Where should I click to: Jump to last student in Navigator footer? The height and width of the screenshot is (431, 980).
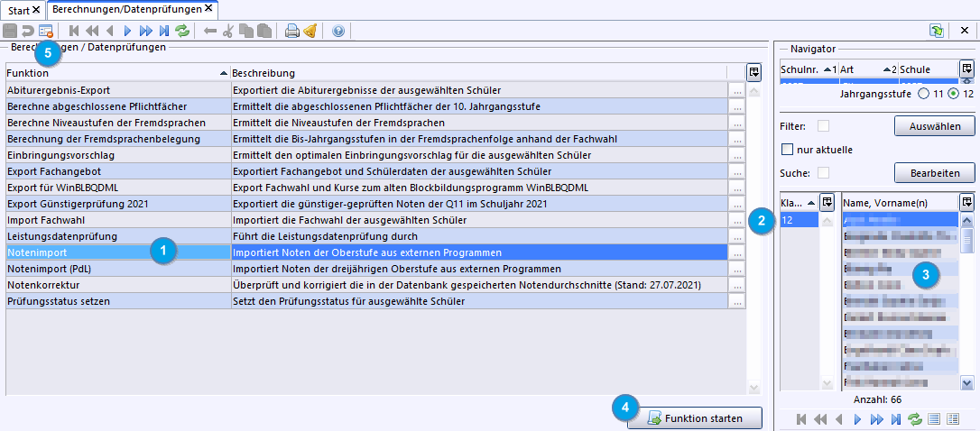pyautogui.click(x=895, y=418)
